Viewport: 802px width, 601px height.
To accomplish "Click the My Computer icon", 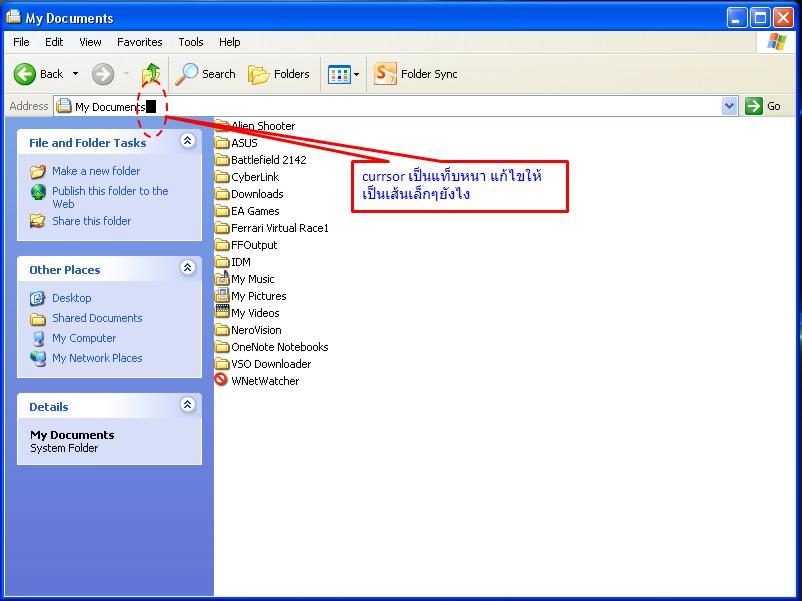I will 38,339.
